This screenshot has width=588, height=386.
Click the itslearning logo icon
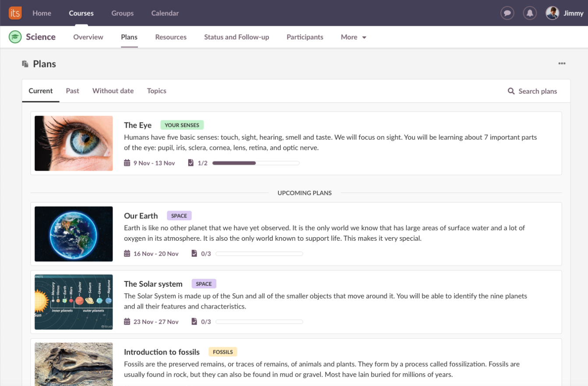pyautogui.click(x=15, y=13)
